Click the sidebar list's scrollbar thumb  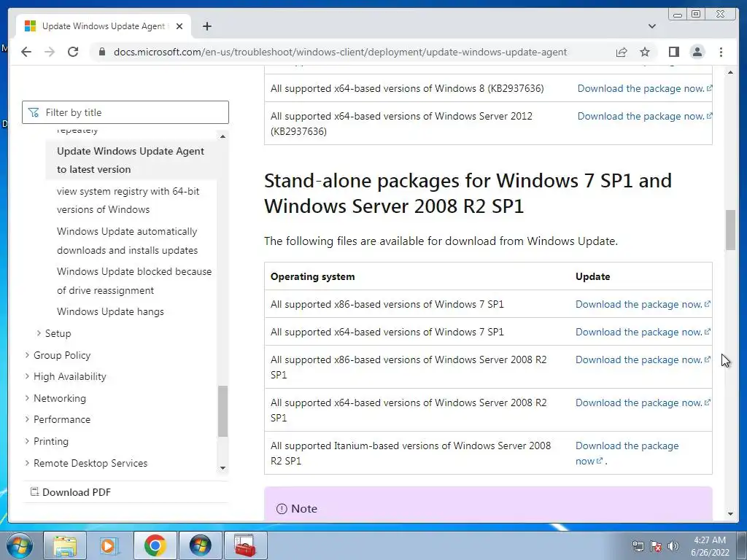click(x=222, y=411)
